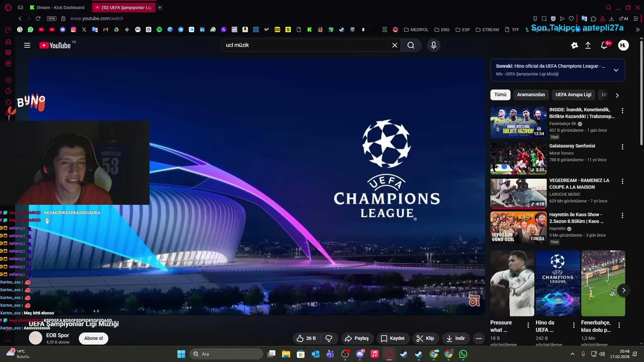Image resolution: width=644 pixels, height=362 pixels.
Task: Open more actions three-dot menu
Action: (479, 338)
